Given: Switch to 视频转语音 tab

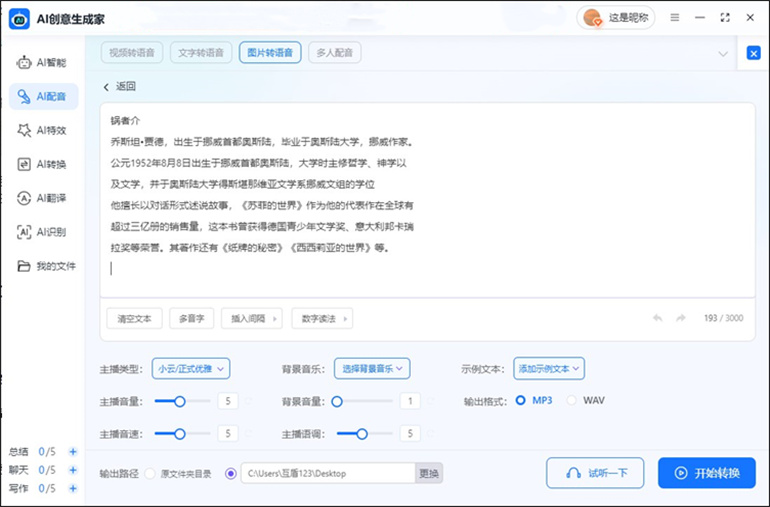Looking at the screenshot, I should [x=132, y=53].
